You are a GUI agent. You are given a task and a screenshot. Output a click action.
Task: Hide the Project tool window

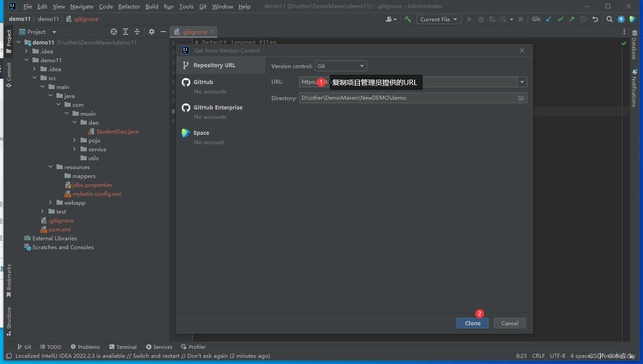pyautogui.click(x=163, y=32)
